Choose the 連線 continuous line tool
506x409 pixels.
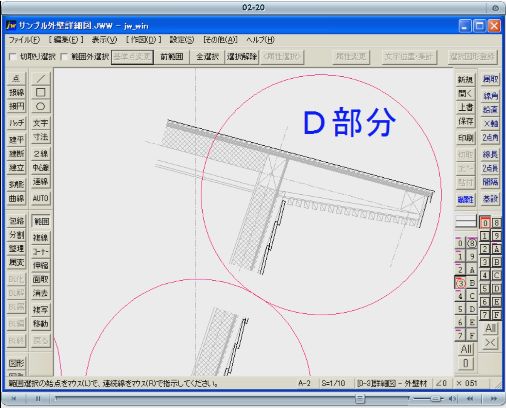tap(40, 182)
